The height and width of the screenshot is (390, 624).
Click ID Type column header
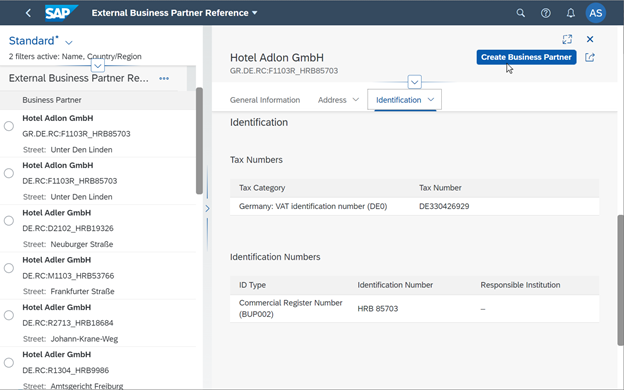pos(252,285)
